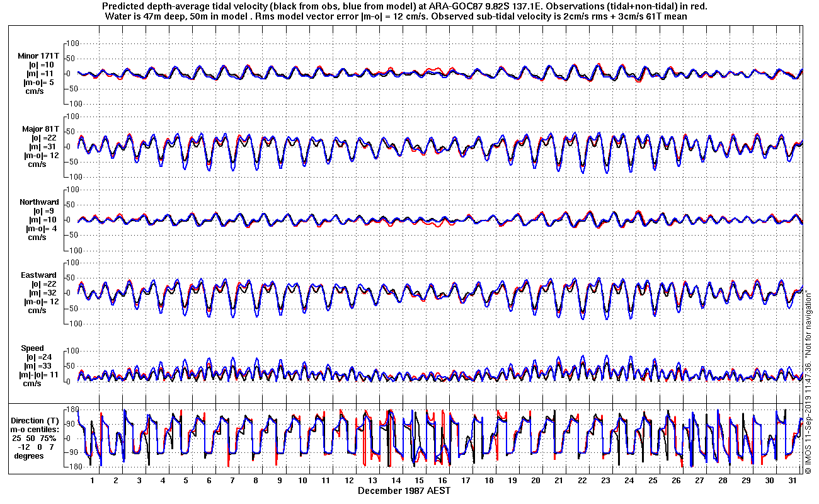Click the "25 50 75%" centile header

35,438
